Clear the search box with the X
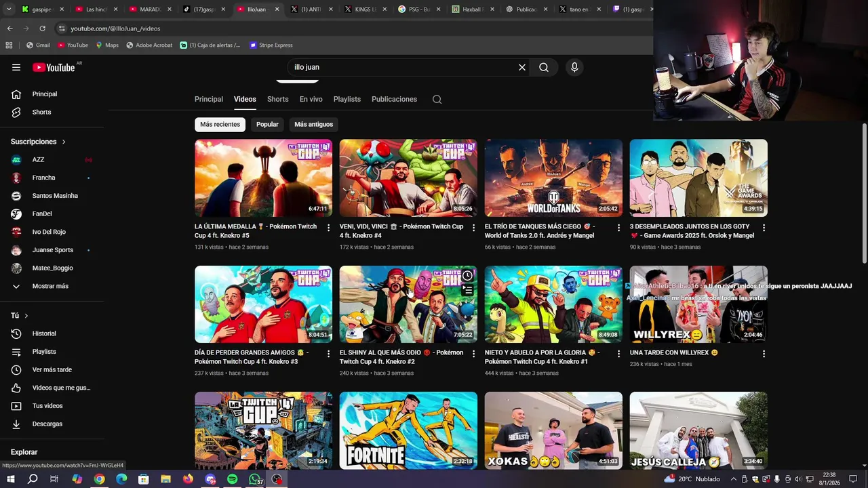868x488 pixels. coord(522,67)
